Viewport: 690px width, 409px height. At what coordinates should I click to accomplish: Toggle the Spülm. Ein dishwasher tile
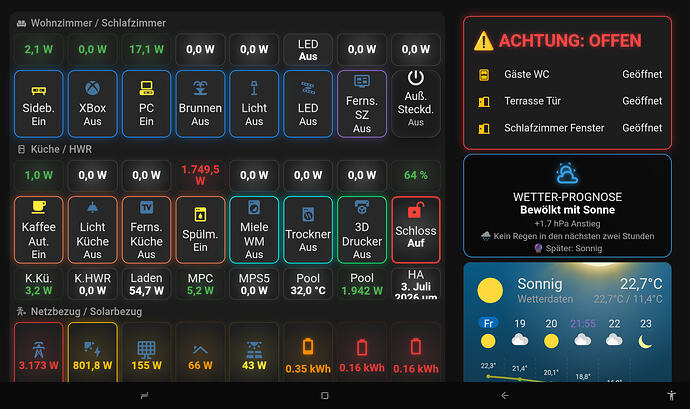tap(200, 230)
